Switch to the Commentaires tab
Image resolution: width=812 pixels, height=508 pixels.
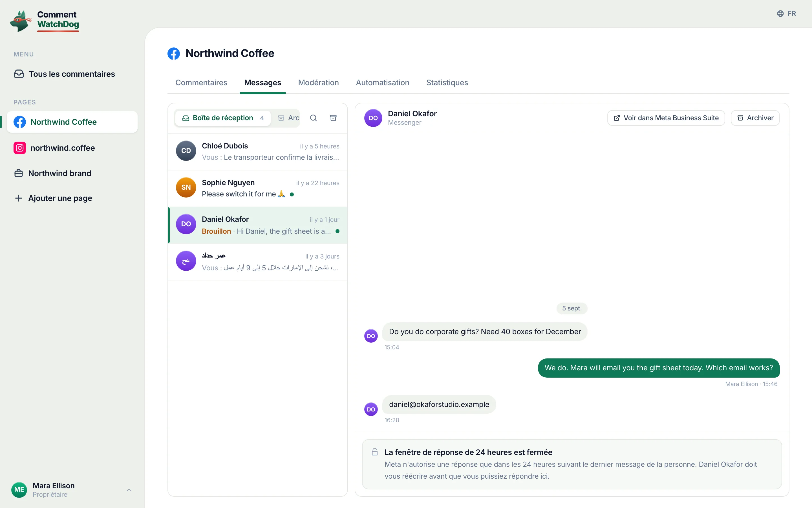pyautogui.click(x=201, y=83)
